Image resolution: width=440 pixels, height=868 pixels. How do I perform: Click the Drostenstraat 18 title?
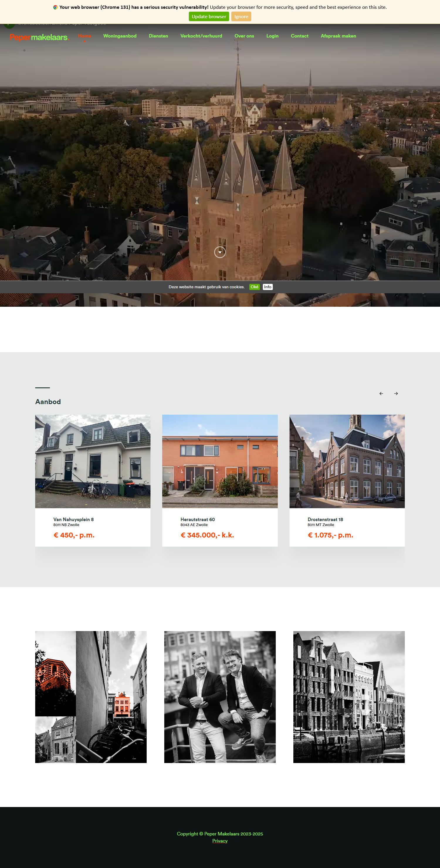point(325,519)
